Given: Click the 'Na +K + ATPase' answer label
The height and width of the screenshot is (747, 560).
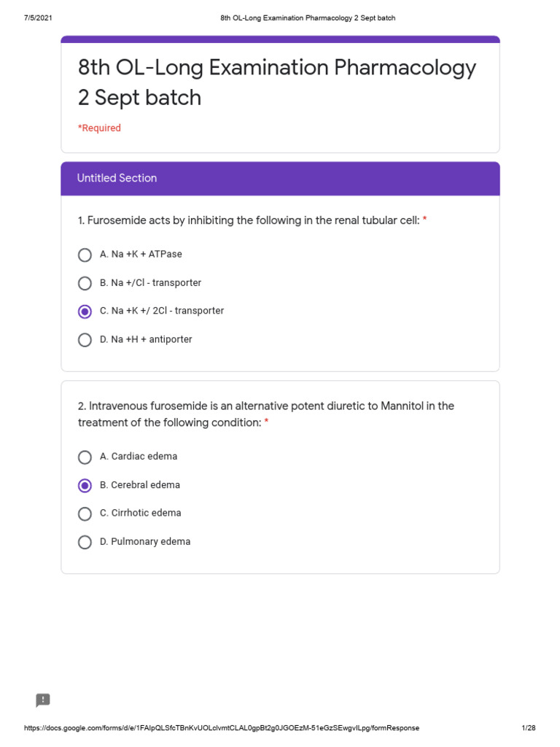Looking at the screenshot, I should point(141,255).
